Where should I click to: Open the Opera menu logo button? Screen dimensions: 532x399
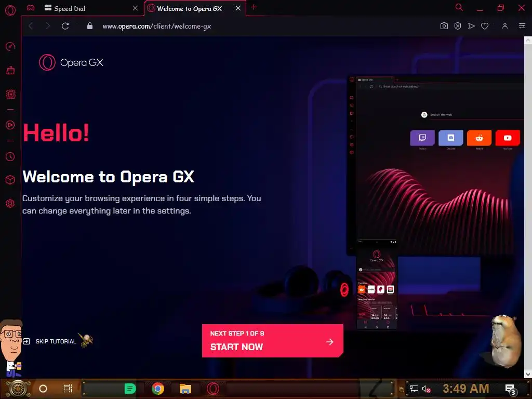[x=10, y=10]
